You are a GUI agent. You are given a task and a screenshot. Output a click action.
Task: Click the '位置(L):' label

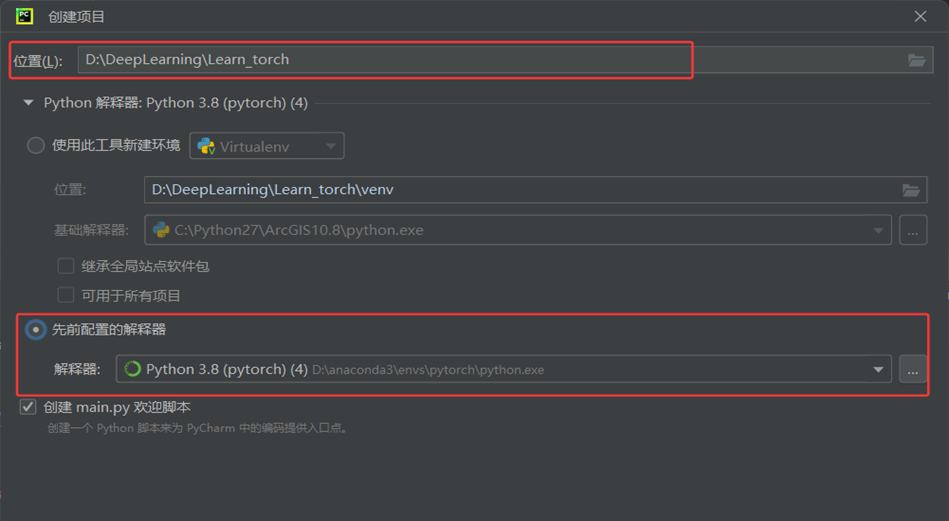pyautogui.click(x=38, y=61)
